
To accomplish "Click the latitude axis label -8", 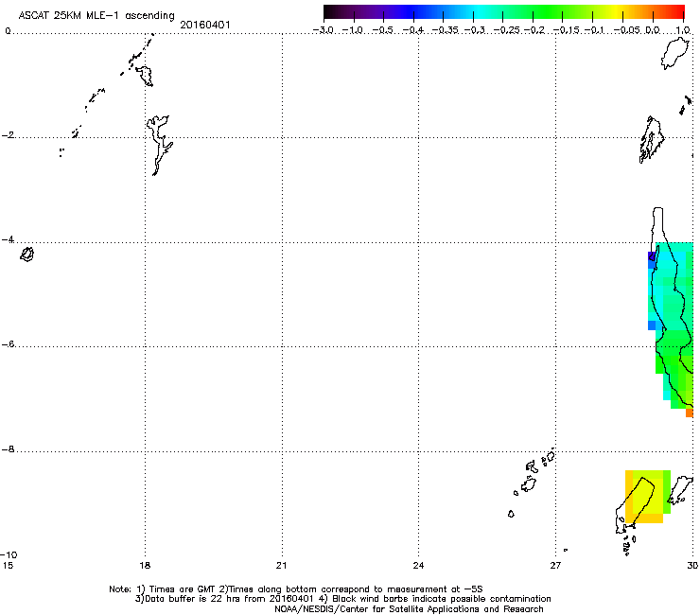I will point(9,449).
